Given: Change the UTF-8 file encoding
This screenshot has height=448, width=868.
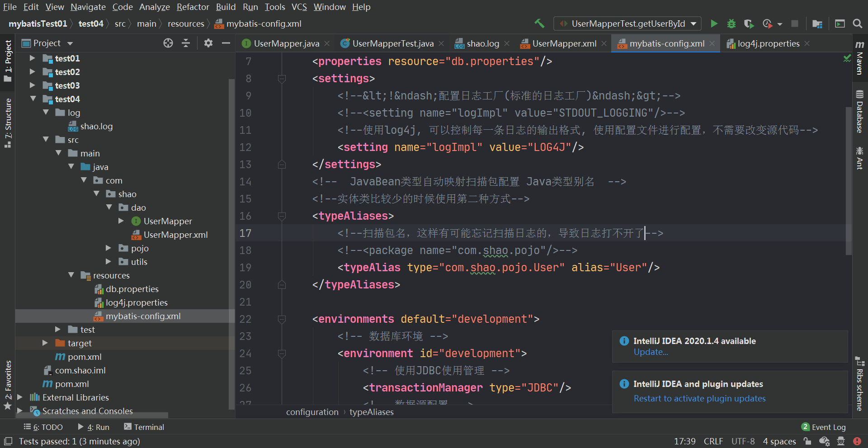Looking at the screenshot, I should click(x=743, y=441).
